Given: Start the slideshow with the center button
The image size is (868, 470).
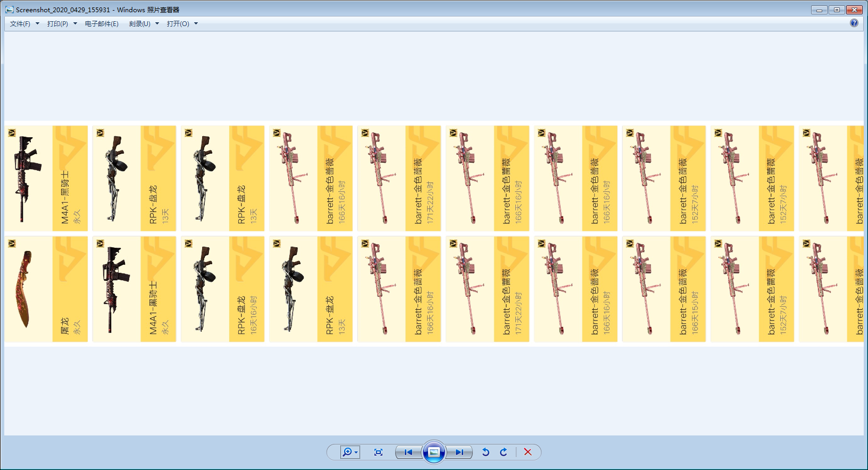Looking at the screenshot, I should pyautogui.click(x=434, y=452).
